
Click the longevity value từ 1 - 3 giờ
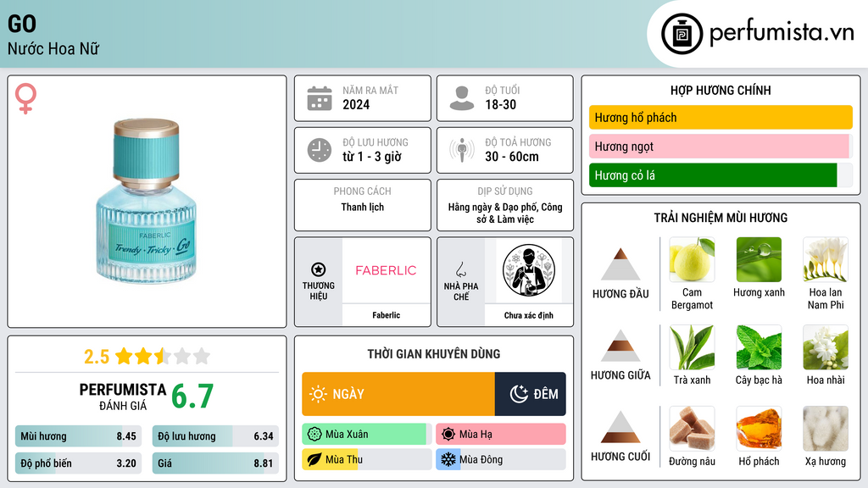372,157
